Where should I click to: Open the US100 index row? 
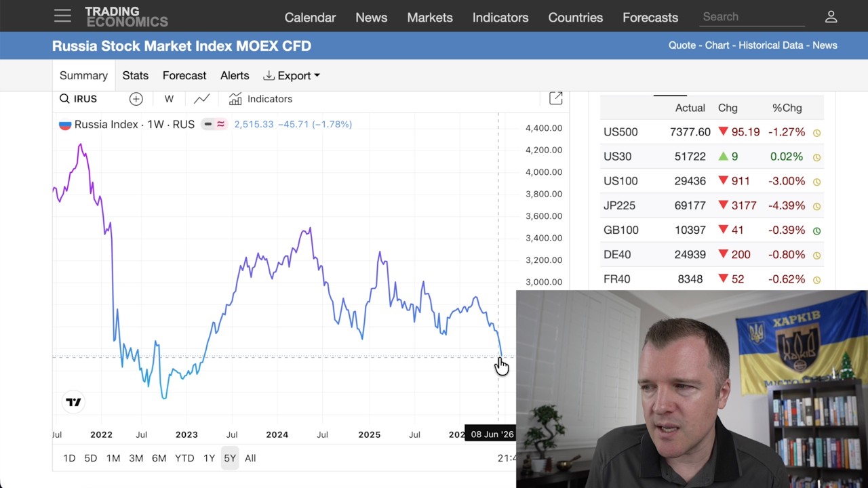coord(712,181)
